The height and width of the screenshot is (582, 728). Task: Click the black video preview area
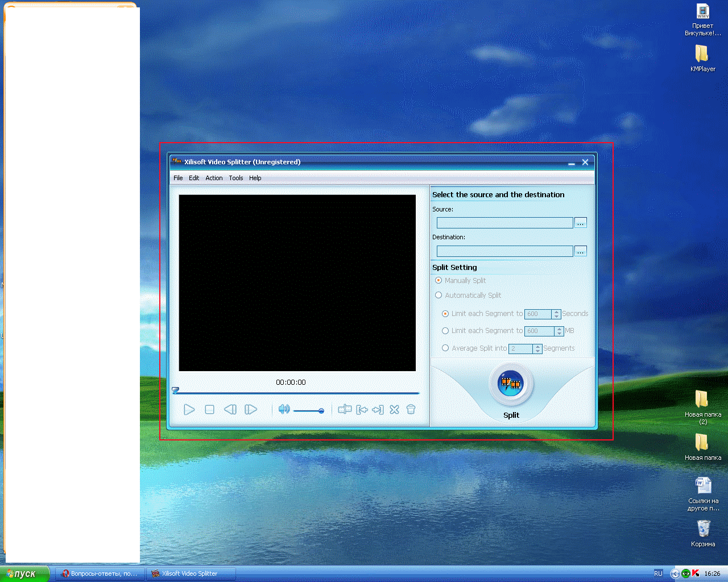click(297, 283)
